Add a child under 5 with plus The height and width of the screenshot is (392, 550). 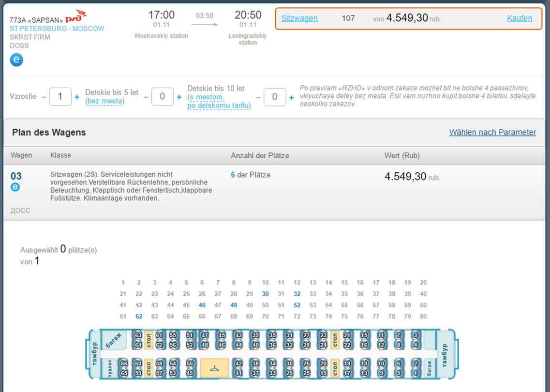coord(178,97)
